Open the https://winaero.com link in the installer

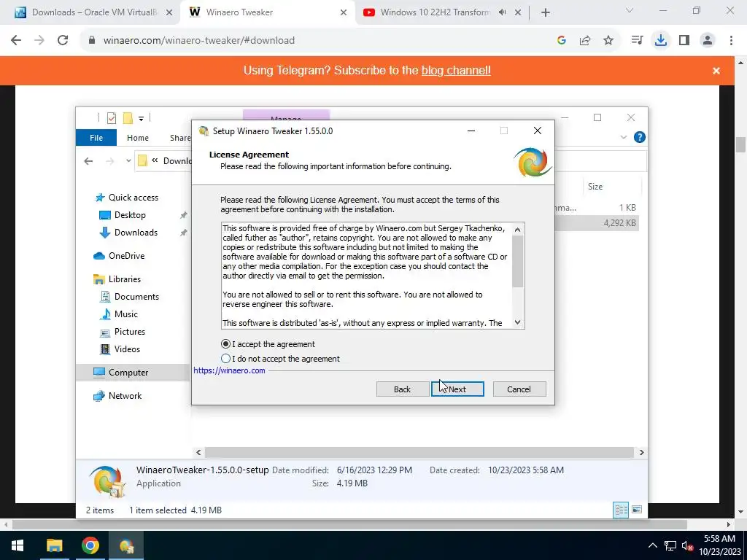(229, 370)
